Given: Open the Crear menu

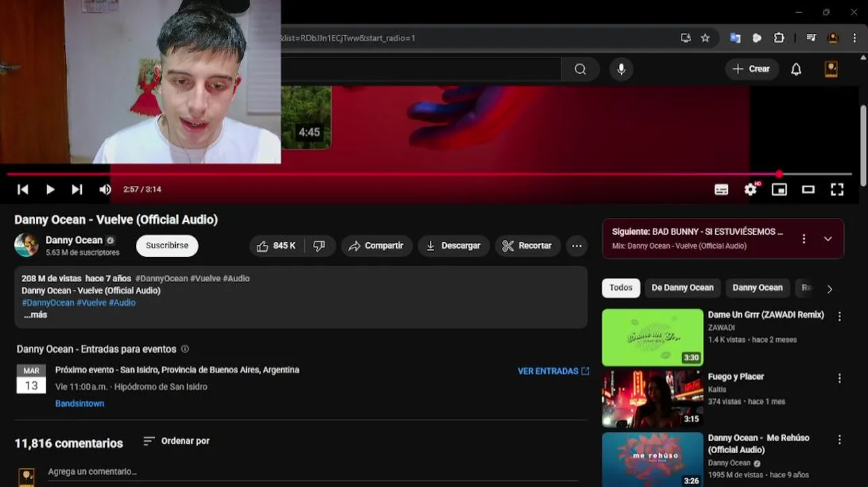Looking at the screenshot, I should pos(752,69).
